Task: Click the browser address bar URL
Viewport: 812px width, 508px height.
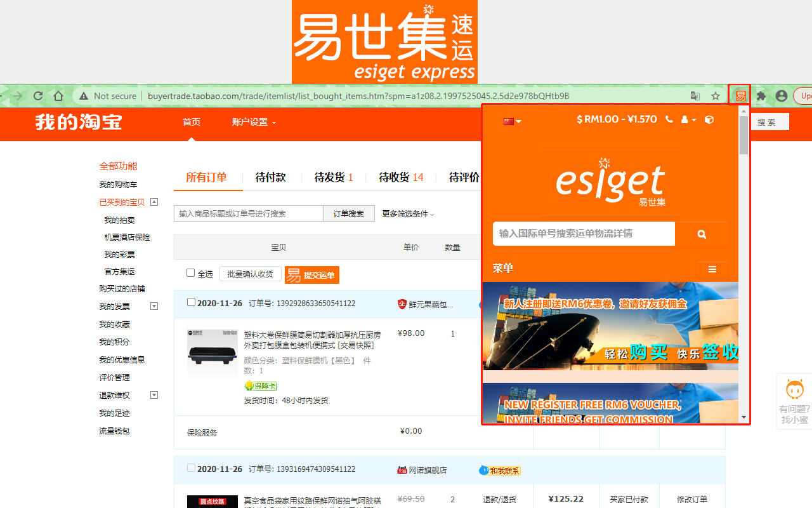Action: pos(358,96)
